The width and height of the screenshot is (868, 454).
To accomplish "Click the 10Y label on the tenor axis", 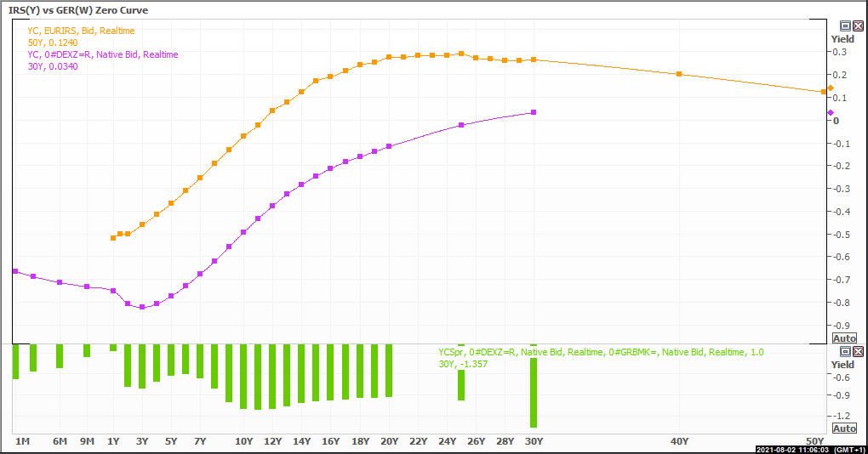I will pos(243,441).
